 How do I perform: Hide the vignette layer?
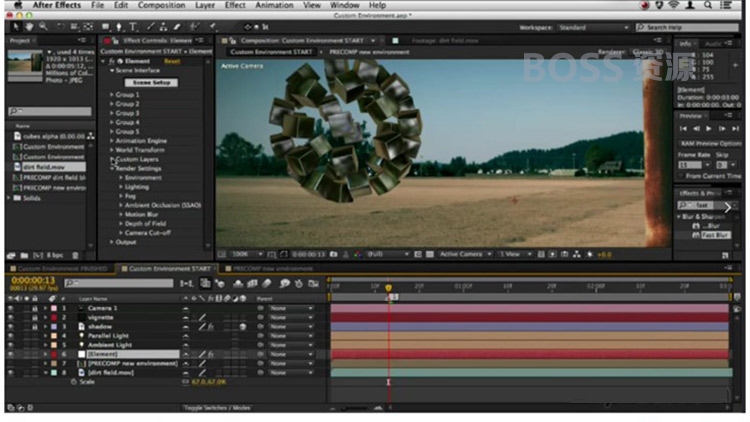11,317
